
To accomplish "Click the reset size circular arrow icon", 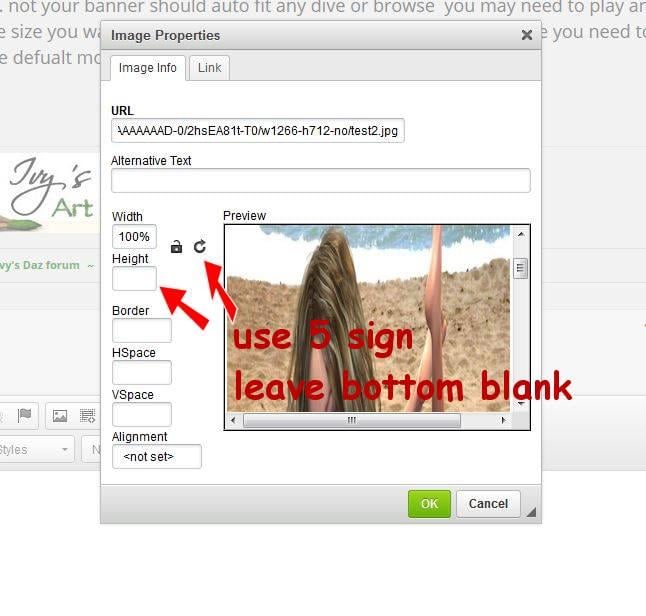I will coord(200,246).
